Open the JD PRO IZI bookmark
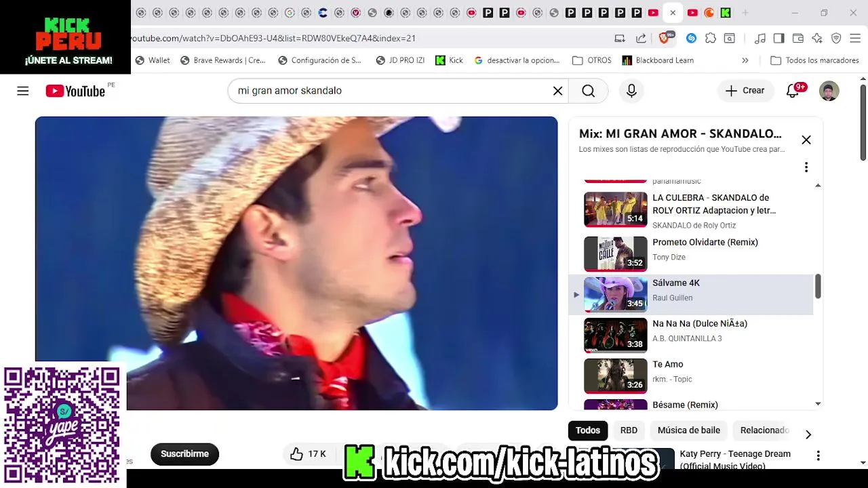This screenshot has width=868, height=488. pos(400,60)
